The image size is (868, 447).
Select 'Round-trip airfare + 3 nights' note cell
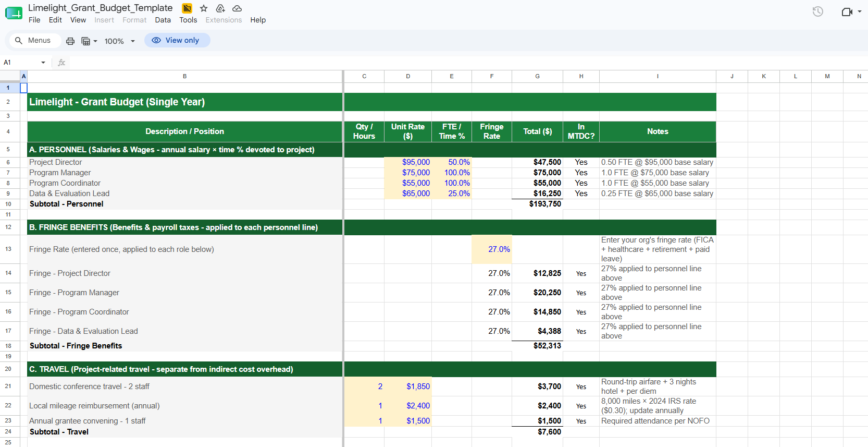pyautogui.click(x=658, y=386)
